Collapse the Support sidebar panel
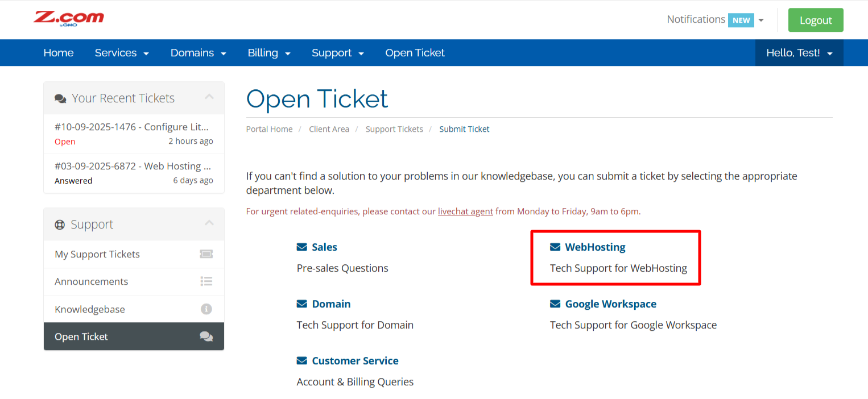This screenshot has height=399, width=868. (x=209, y=223)
